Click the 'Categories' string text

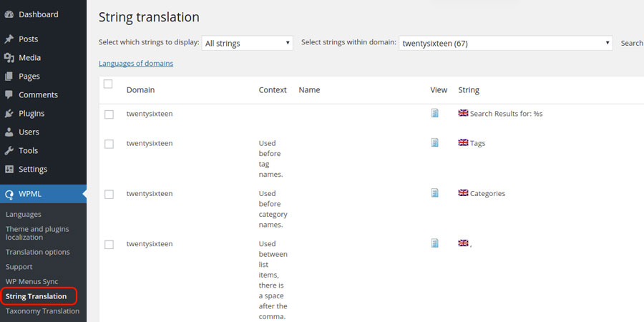click(x=487, y=193)
